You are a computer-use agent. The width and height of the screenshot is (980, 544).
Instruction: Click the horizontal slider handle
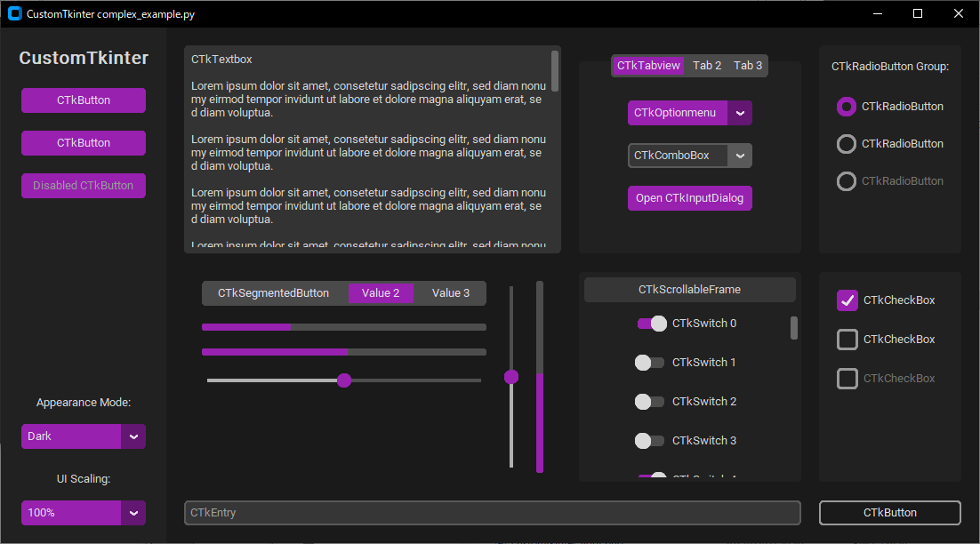coord(344,380)
